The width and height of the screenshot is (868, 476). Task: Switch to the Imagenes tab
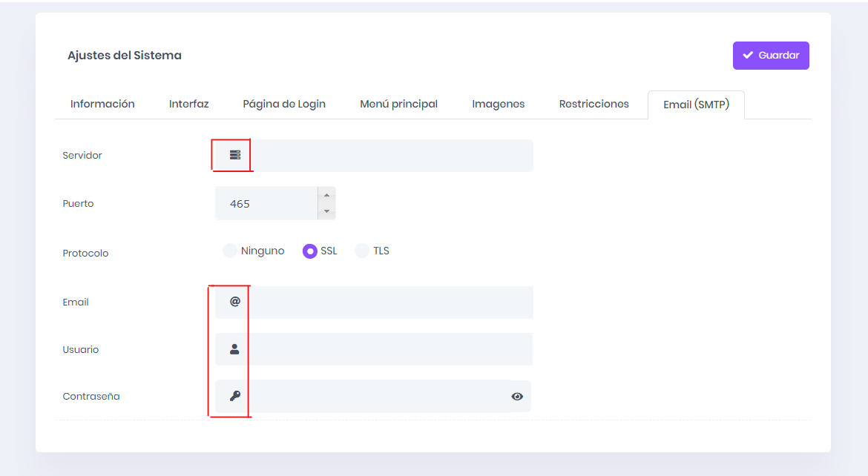[499, 104]
